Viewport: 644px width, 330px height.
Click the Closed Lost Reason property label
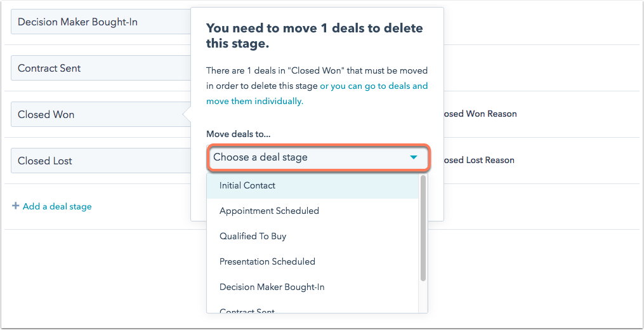point(478,161)
